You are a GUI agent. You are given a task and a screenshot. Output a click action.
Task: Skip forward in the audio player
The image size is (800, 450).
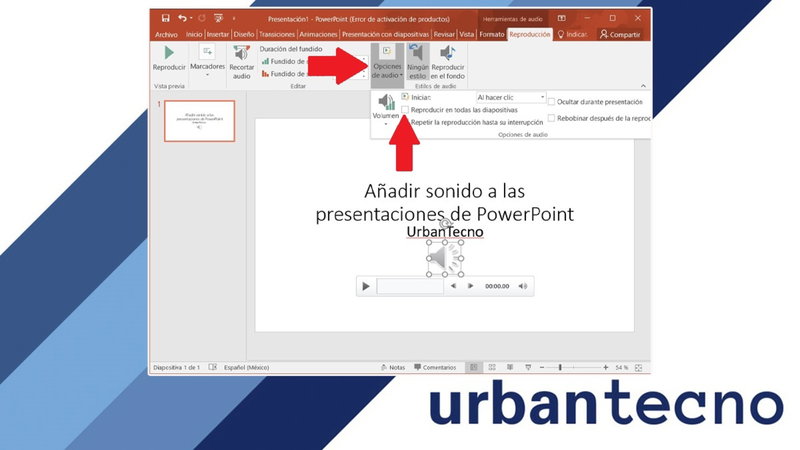(x=470, y=286)
